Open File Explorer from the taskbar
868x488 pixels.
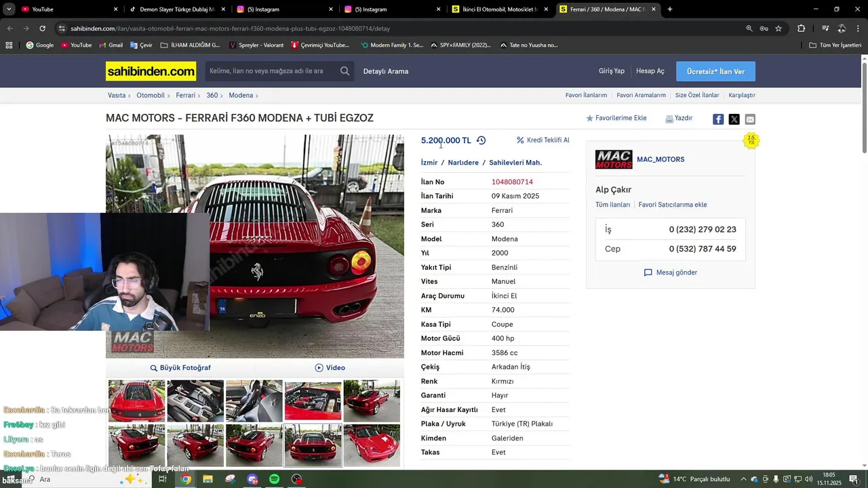point(208,479)
